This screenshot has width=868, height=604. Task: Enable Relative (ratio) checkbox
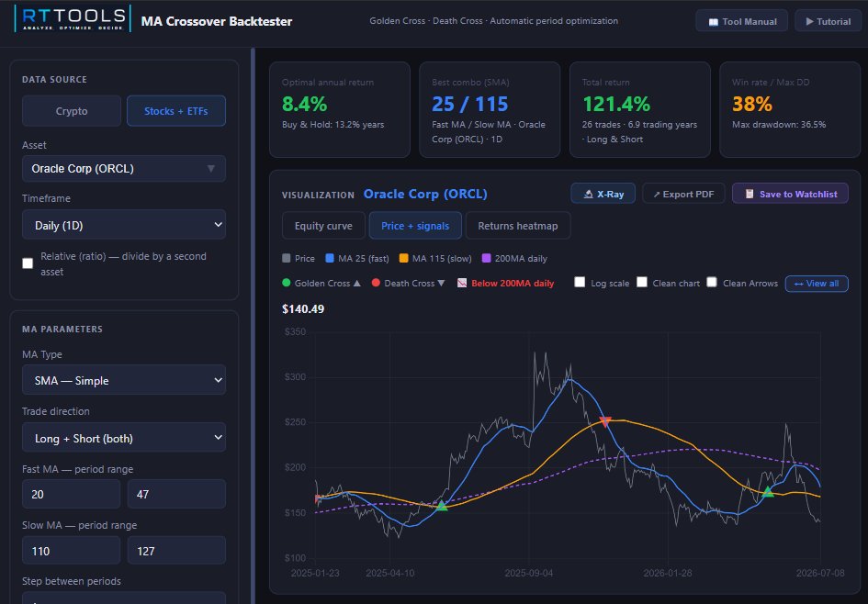click(28, 263)
